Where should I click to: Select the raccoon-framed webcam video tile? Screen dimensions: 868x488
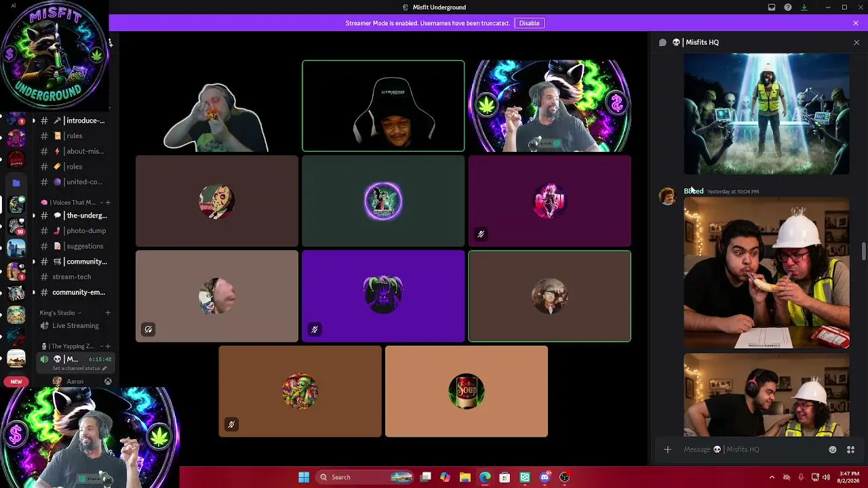click(x=550, y=106)
